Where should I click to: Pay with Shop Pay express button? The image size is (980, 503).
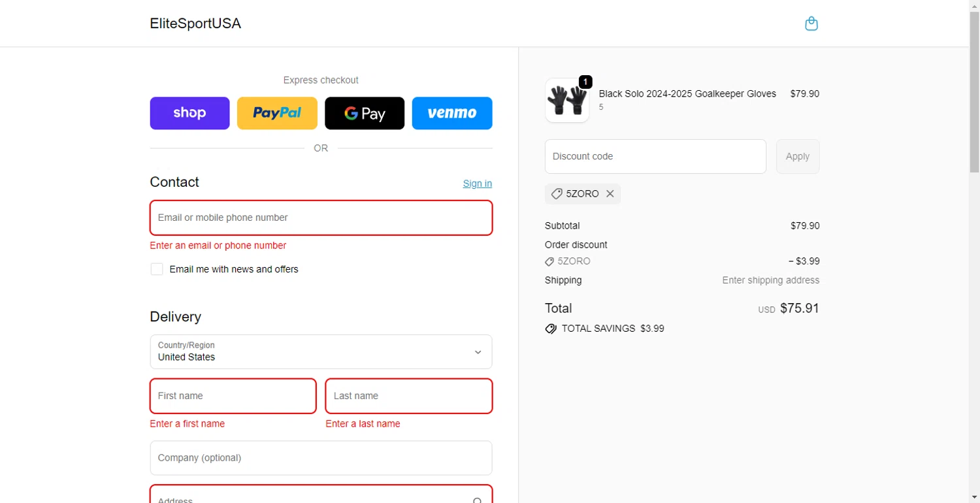pyautogui.click(x=189, y=113)
